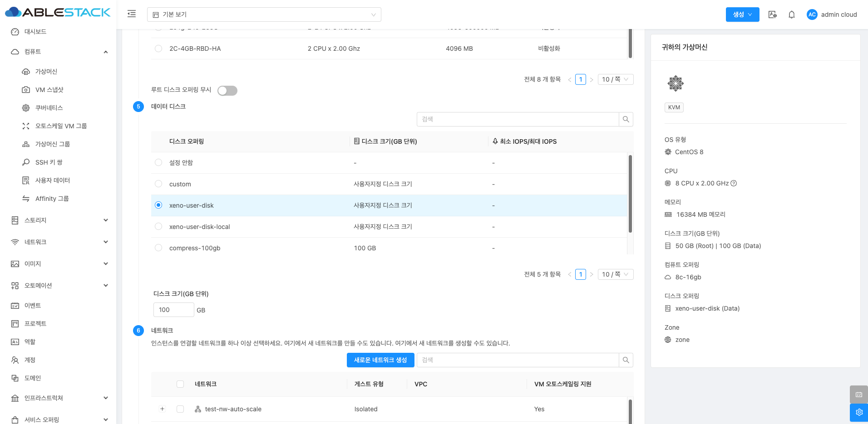Viewport: 868px width, 424px height.
Task: Open the settings gear in bottom-right corner
Action: point(858,412)
